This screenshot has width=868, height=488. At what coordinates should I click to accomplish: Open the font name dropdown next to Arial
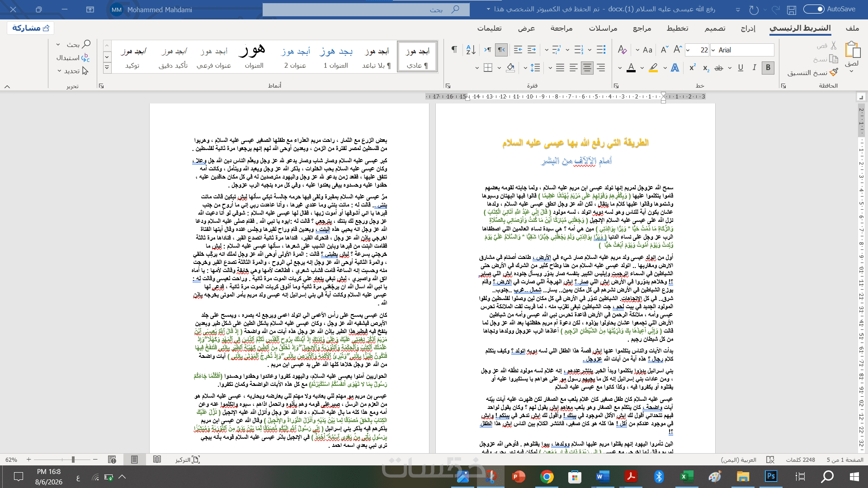coord(713,50)
